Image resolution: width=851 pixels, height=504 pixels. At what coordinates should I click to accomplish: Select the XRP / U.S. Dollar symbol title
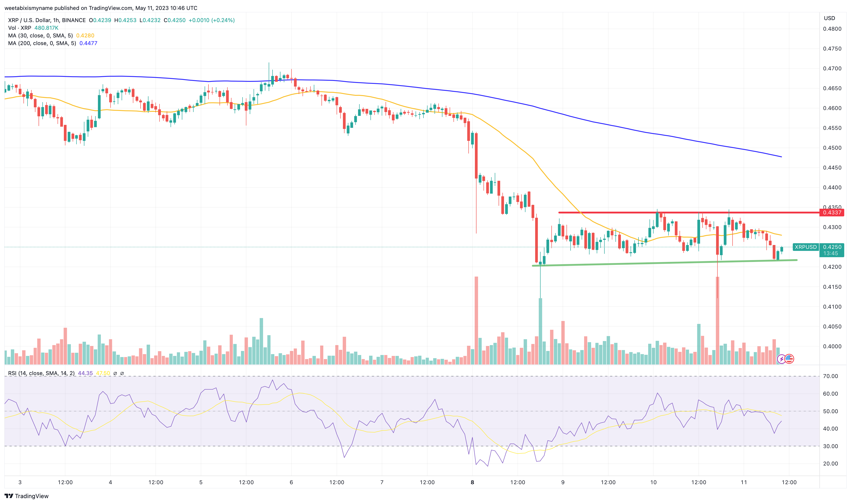[x=47, y=20]
